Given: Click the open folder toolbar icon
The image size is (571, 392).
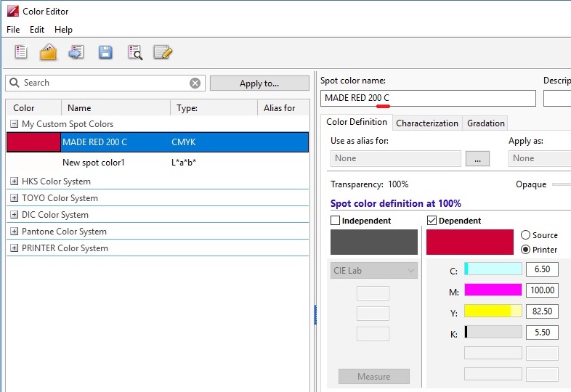Looking at the screenshot, I should [x=48, y=52].
